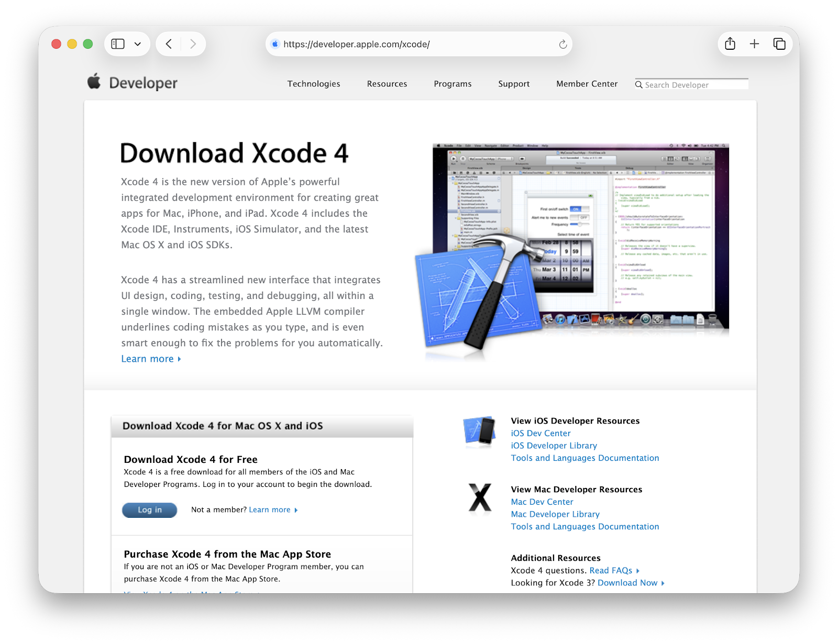This screenshot has width=838, height=644.
Task: Open the Share menu icon
Action: tap(730, 44)
